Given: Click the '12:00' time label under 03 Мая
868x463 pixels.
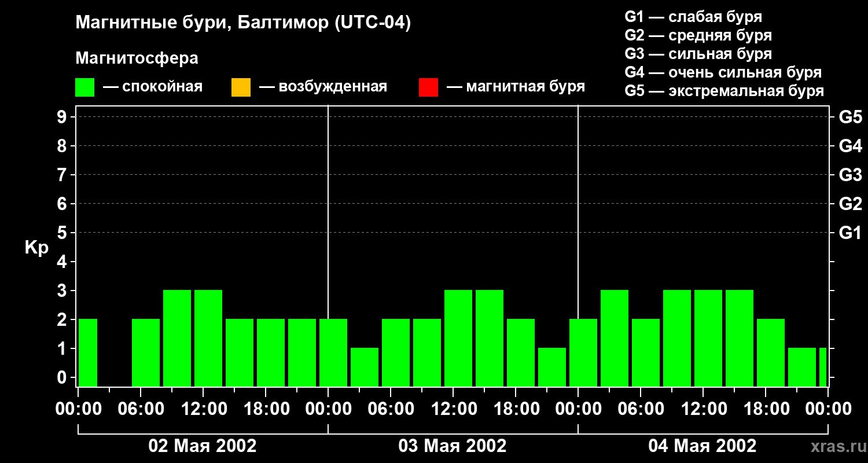Looking at the screenshot, I should (x=453, y=409).
